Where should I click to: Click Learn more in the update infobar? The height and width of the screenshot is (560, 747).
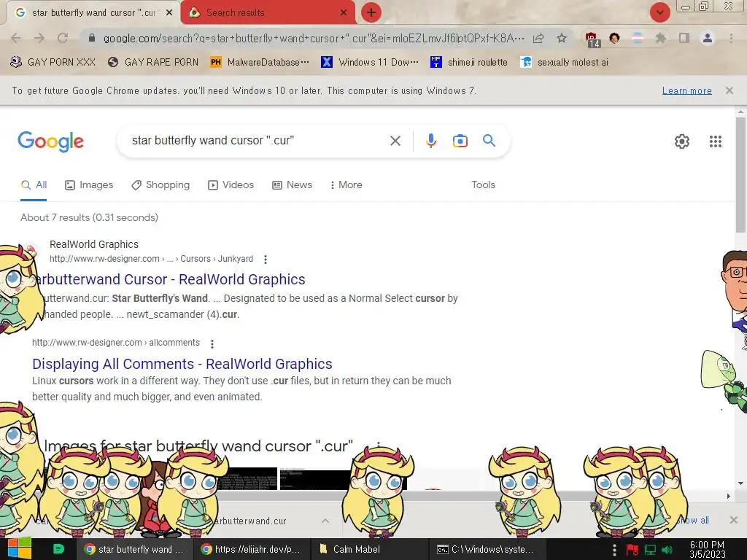coord(686,90)
